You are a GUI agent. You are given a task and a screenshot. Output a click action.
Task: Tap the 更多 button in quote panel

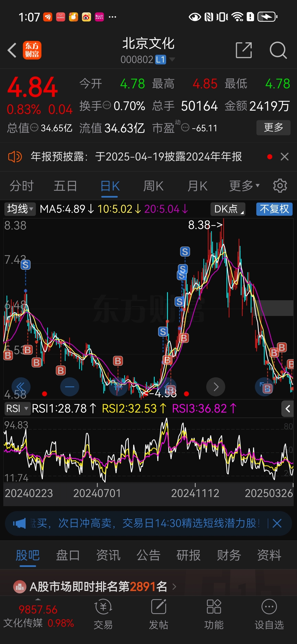273,127
